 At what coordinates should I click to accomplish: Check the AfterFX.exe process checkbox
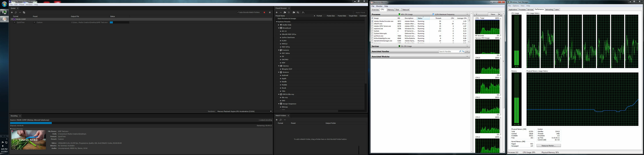point(372,24)
